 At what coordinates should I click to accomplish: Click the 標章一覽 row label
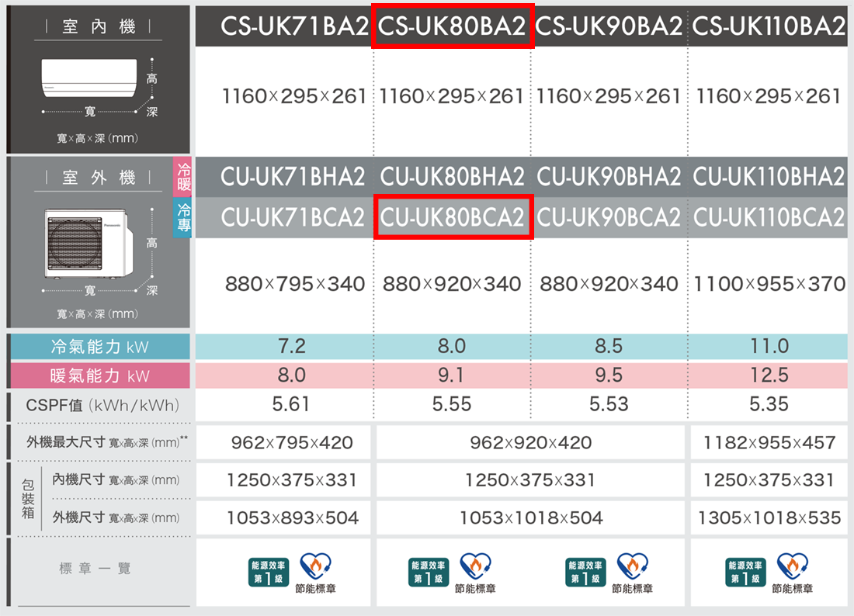pyautogui.click(x=95, y=569)
